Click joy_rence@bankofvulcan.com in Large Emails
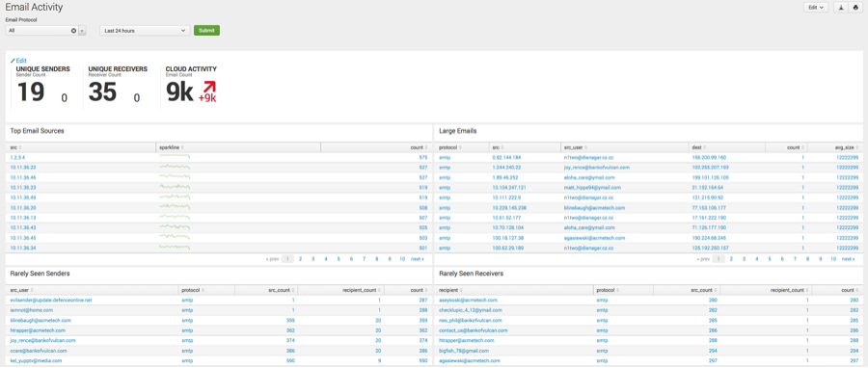868x368 pixels. (x=596, y=168)
